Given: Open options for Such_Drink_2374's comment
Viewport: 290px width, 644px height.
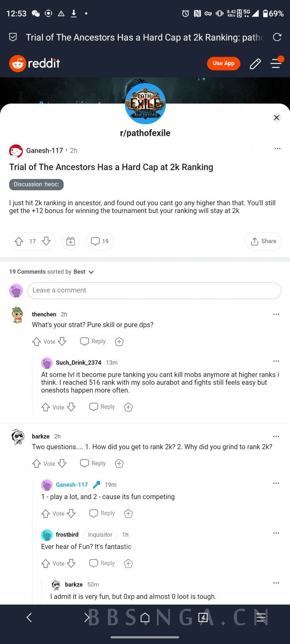Looking at the screenshot, I should tap(276, 361).
